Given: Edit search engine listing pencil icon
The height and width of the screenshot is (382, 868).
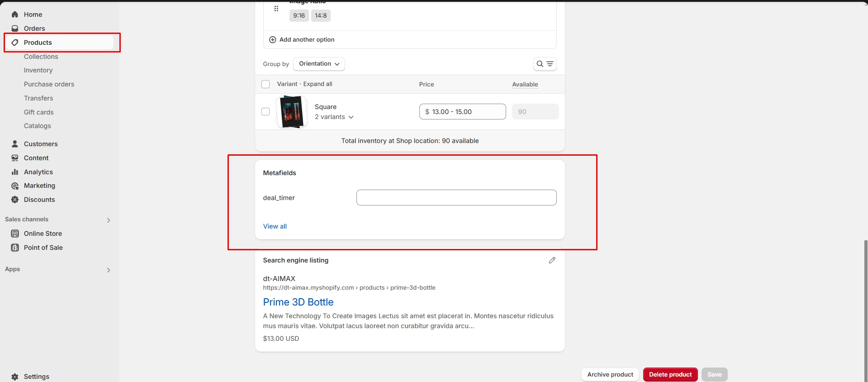Looking at the screenshot, I should click(x=552, y=260).
